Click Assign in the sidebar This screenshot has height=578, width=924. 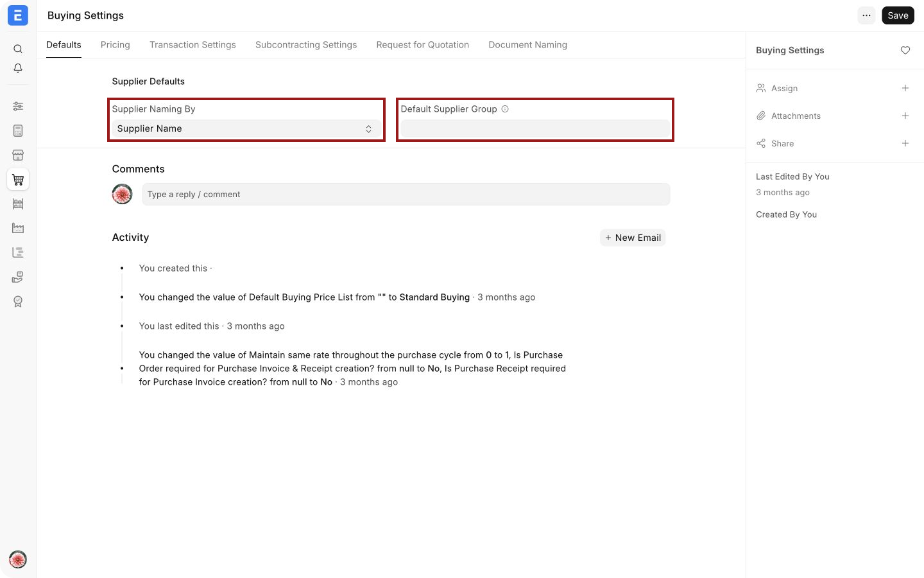pyautogui.click(x=784, y=88)
